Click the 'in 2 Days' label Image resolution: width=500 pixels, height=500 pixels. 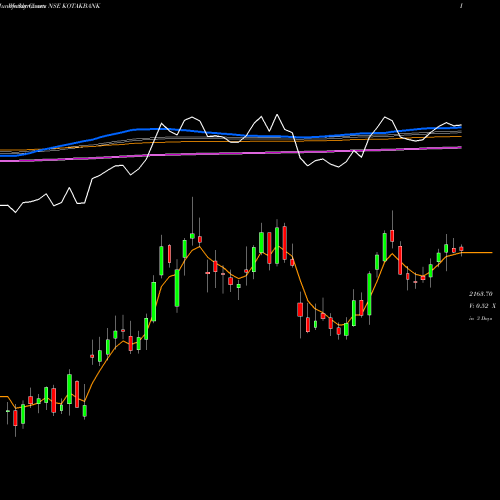point(480,319)
